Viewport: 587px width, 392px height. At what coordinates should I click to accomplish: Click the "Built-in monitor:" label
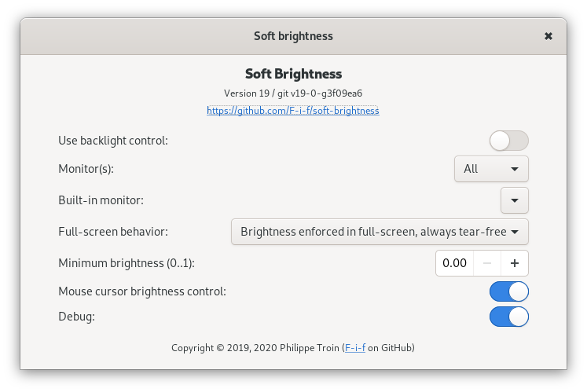101,200
